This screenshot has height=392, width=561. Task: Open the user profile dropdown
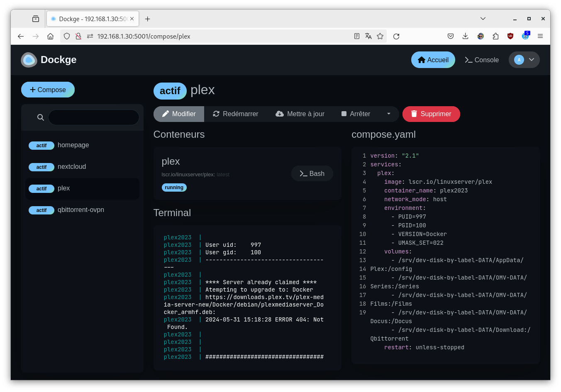pos(524,60)
